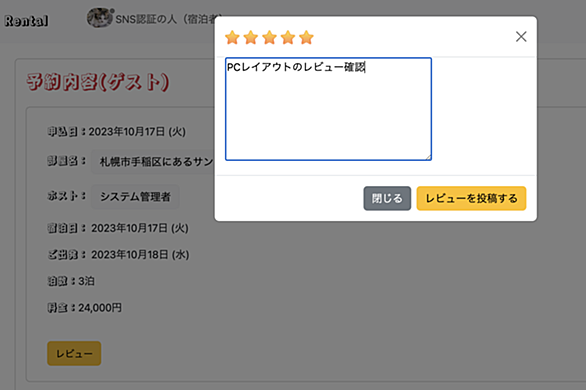Open the SNS認証の人 user menu
This screenshot has height=390, width=586.
click(x=164, y=19)
